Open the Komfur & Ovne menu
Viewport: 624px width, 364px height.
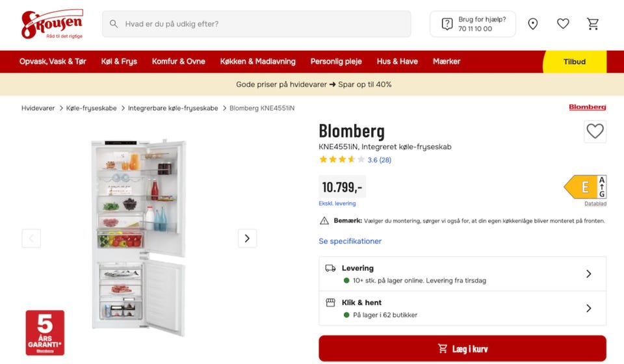point(178,62)
